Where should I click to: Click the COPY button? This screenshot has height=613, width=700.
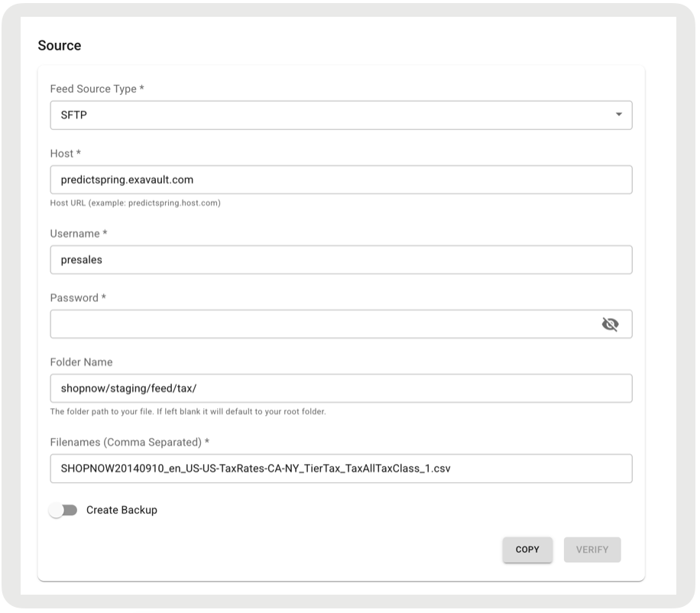pyautogui.click(x=527, y=550)
